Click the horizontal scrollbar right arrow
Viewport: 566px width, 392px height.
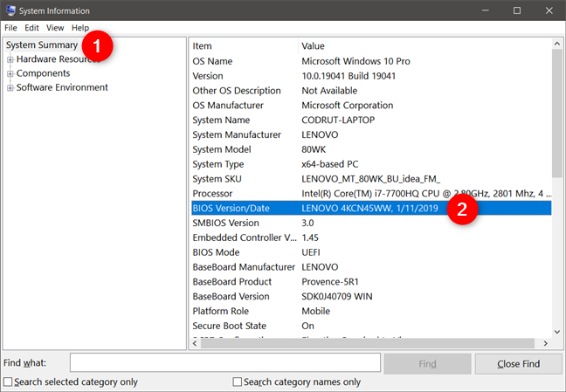click(x=545, y=343)
